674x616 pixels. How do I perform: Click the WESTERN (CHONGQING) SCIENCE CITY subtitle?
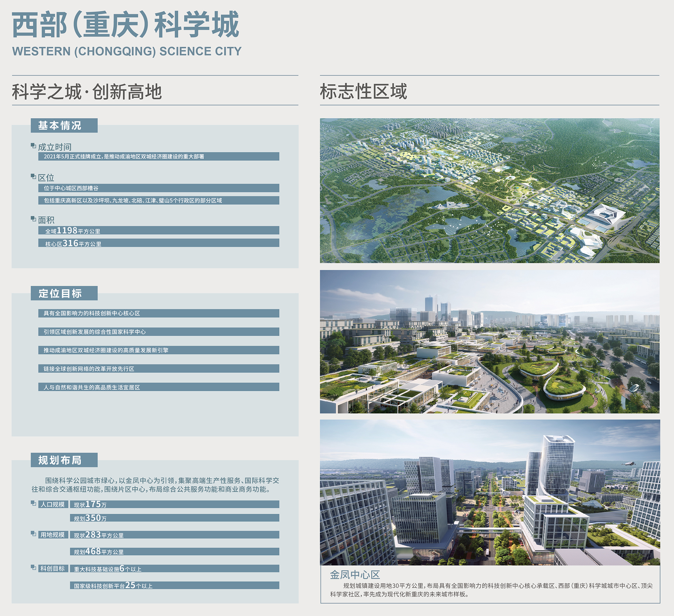pos(127,51)
